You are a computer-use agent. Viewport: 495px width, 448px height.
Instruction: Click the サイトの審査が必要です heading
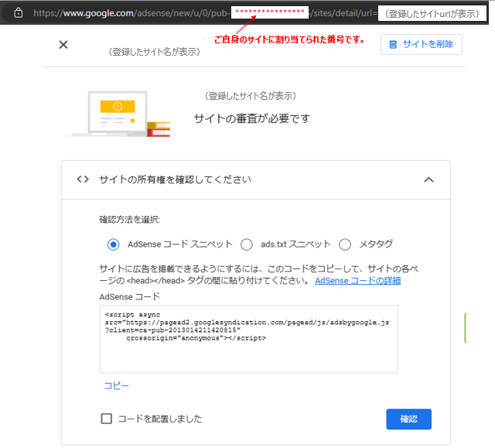(251, 118)
